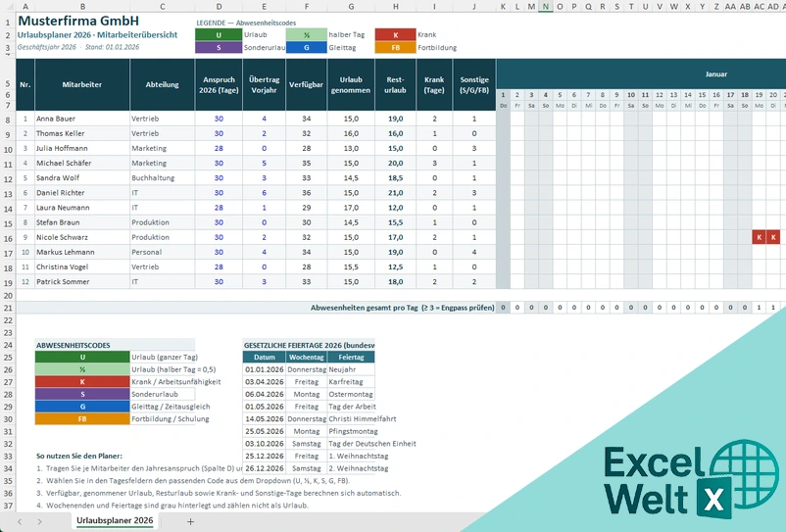Select row header 8

(8, 120)
